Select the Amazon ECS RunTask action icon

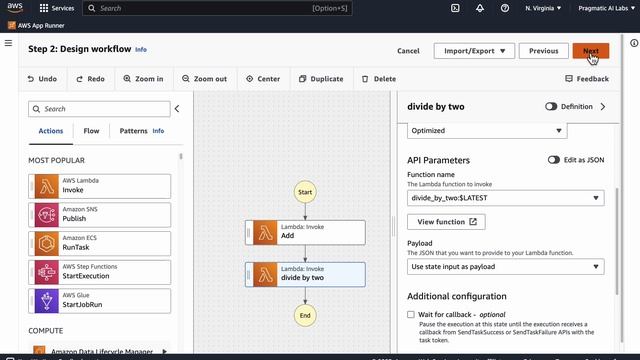[47, 244]
